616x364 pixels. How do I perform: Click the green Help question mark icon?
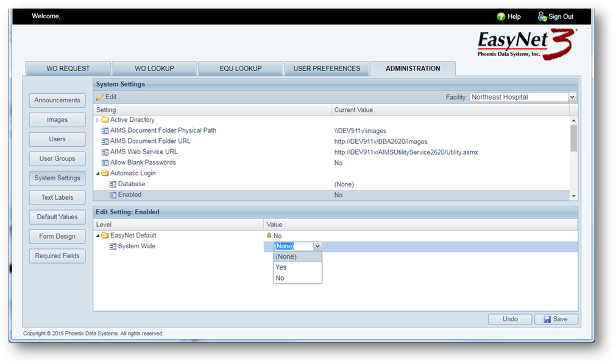(501, 16)
